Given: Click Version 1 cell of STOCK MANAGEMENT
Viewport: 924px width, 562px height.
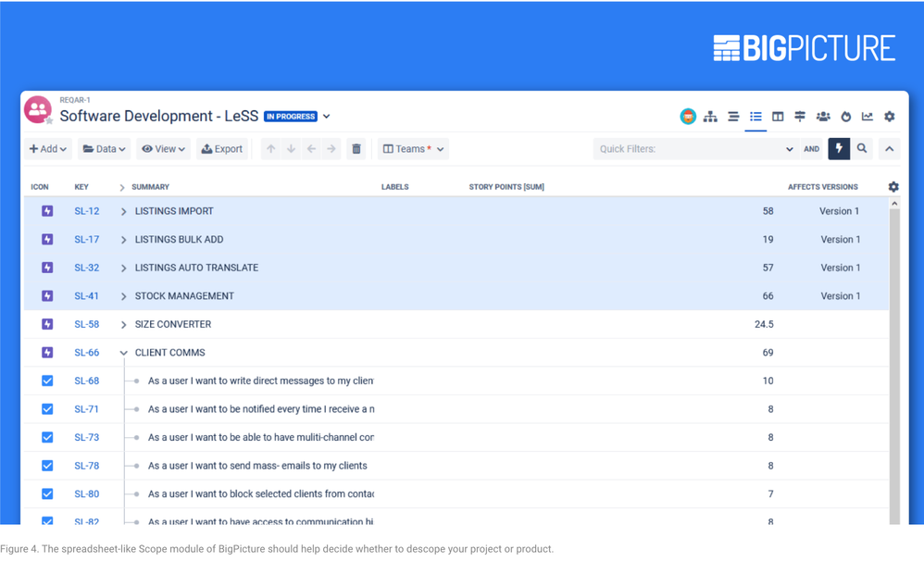Looking at the screenshot, I should [x=841, y=295].
